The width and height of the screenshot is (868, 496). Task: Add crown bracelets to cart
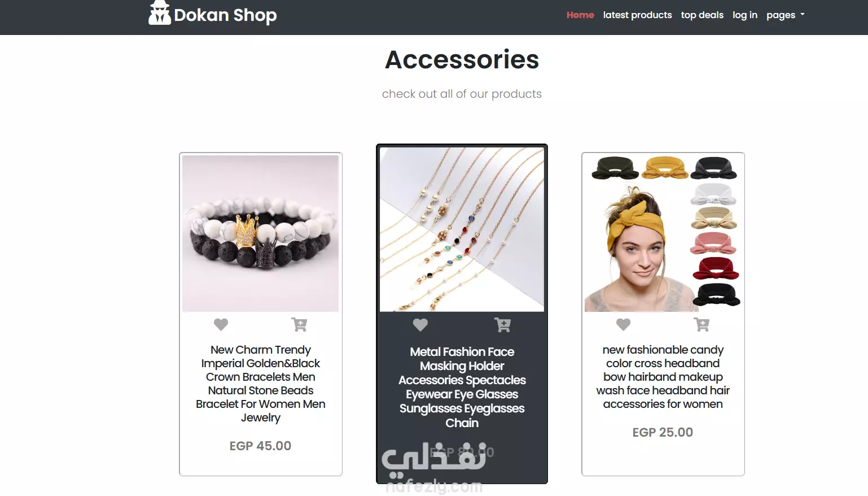pyautogui.click(x=299, y=324)
